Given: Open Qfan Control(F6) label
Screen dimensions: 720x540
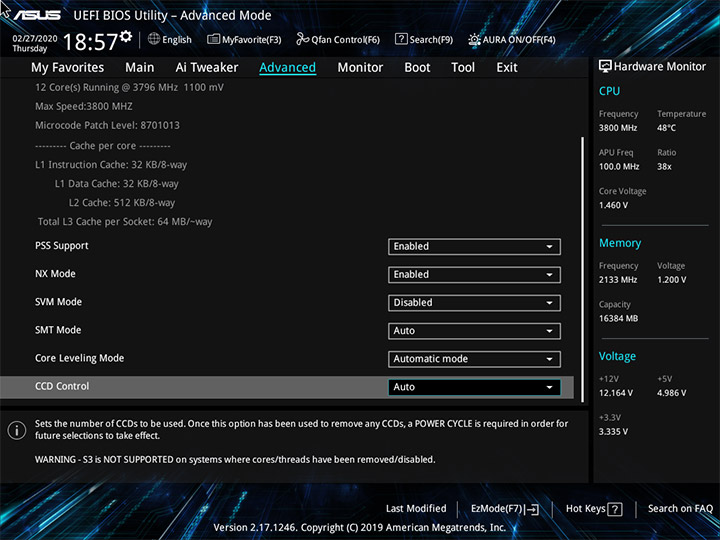Looking at the screenshot, I should tap(345, 39).
